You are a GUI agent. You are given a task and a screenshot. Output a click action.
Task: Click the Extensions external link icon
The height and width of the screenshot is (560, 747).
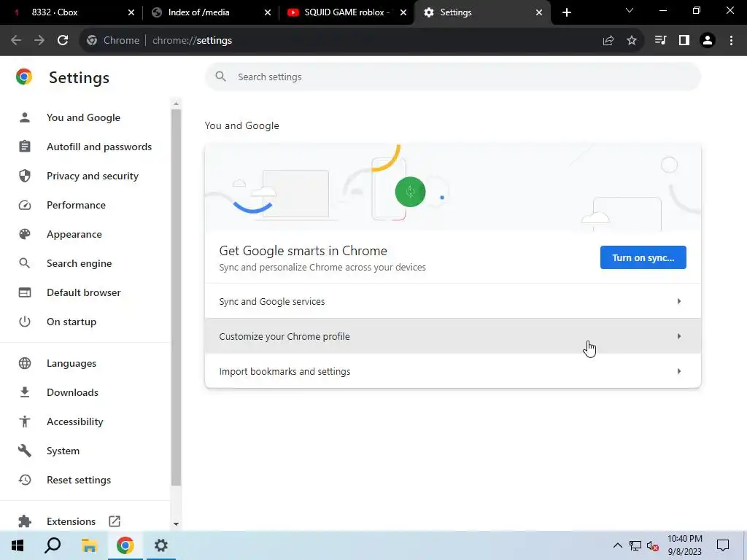pos(115,521)
